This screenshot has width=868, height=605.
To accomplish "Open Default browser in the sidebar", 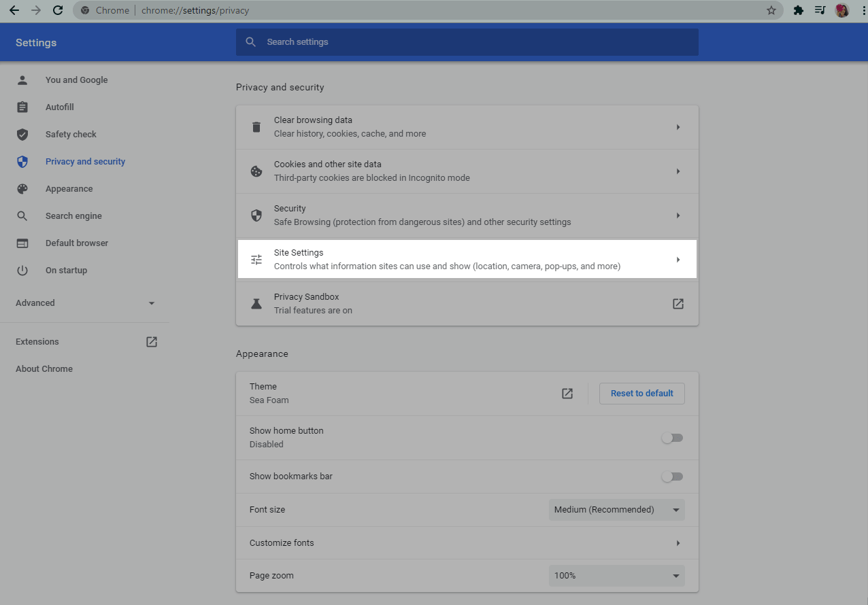I will 77,243.
